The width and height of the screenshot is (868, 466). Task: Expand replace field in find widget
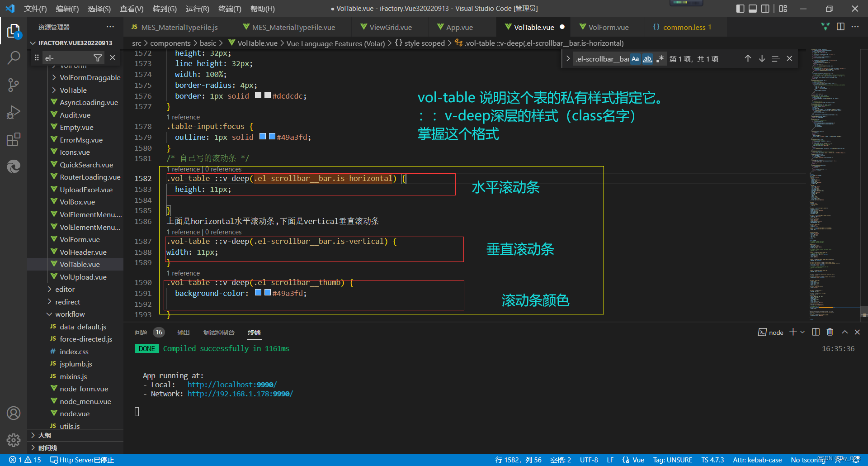[568, 59]
